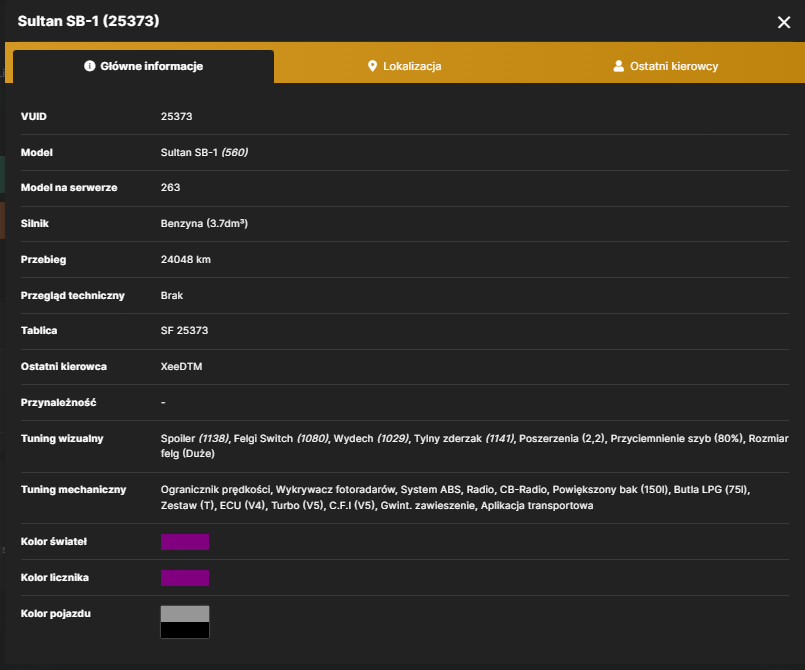Click Powiększony bak (150l) text
The height and width of the screenshot is (670, 805).
click(x=610, y=490)
